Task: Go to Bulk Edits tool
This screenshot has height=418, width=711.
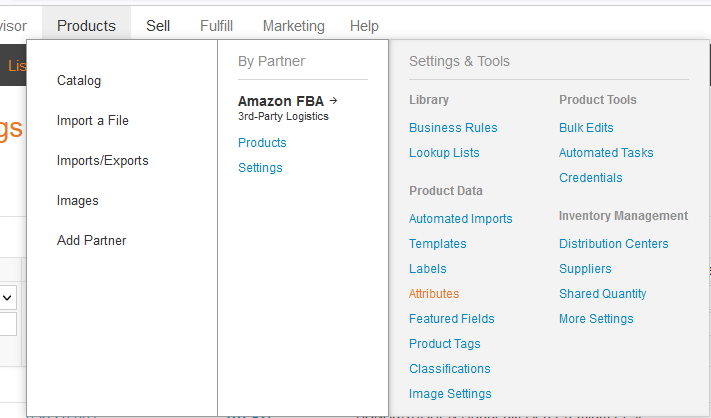Action: pos(586,128)
